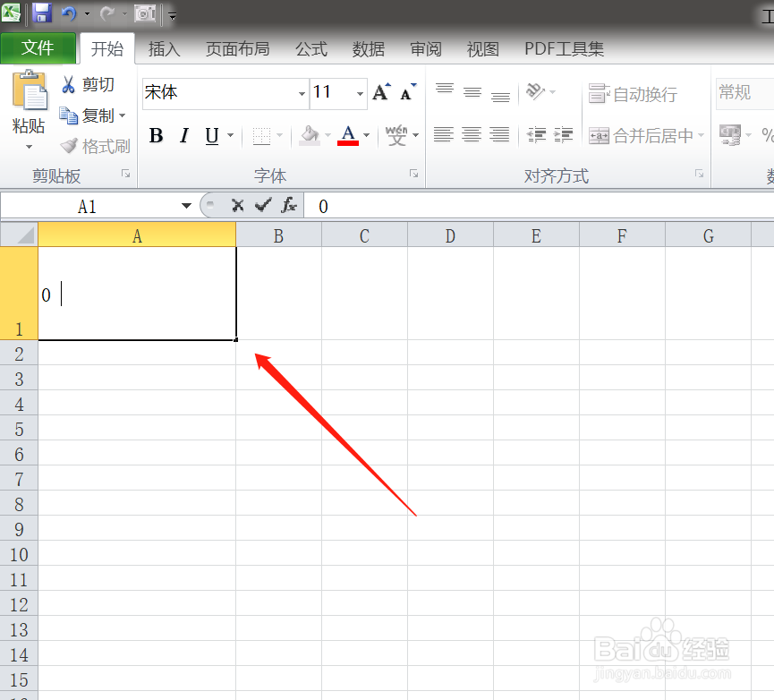Click the Excel application logo icon
Viewport: 774px width, 700px height.
click(11, 13)
